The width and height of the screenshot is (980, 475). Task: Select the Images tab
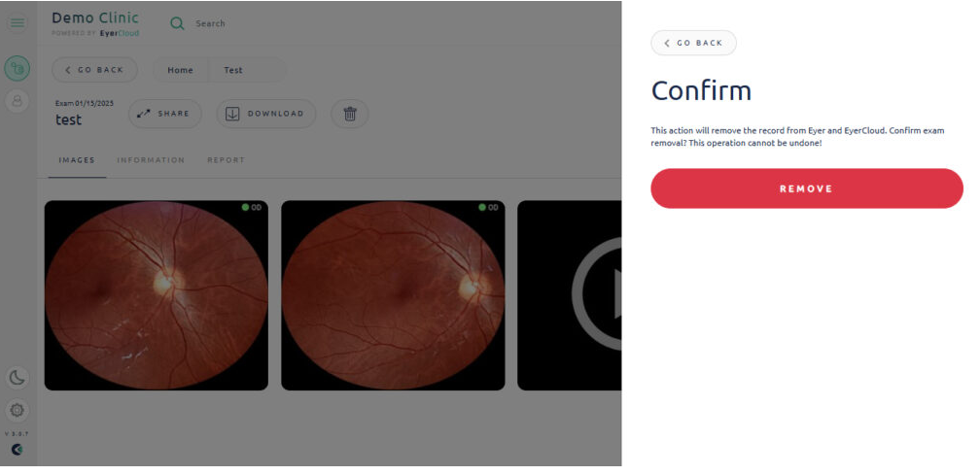click(x=77, y=160)
